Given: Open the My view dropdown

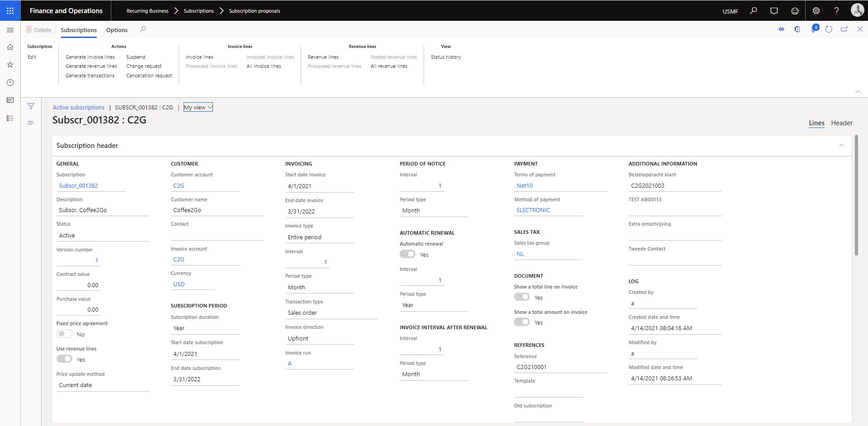Looking at the screenshot, I should click(198, 107).
